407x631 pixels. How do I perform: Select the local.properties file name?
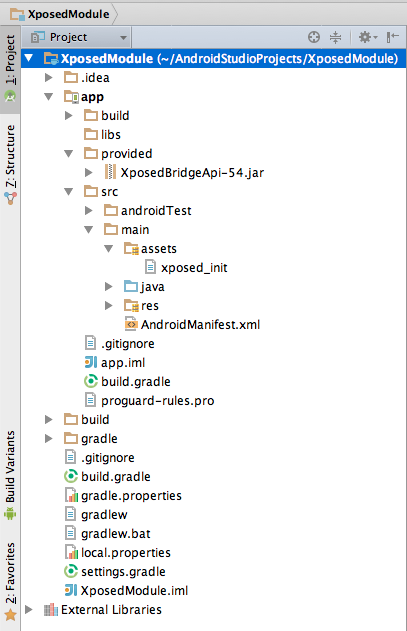[x=126, y=553]
